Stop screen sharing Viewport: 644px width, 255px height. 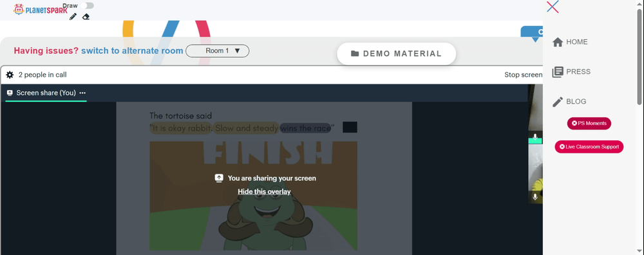(523, 75)
